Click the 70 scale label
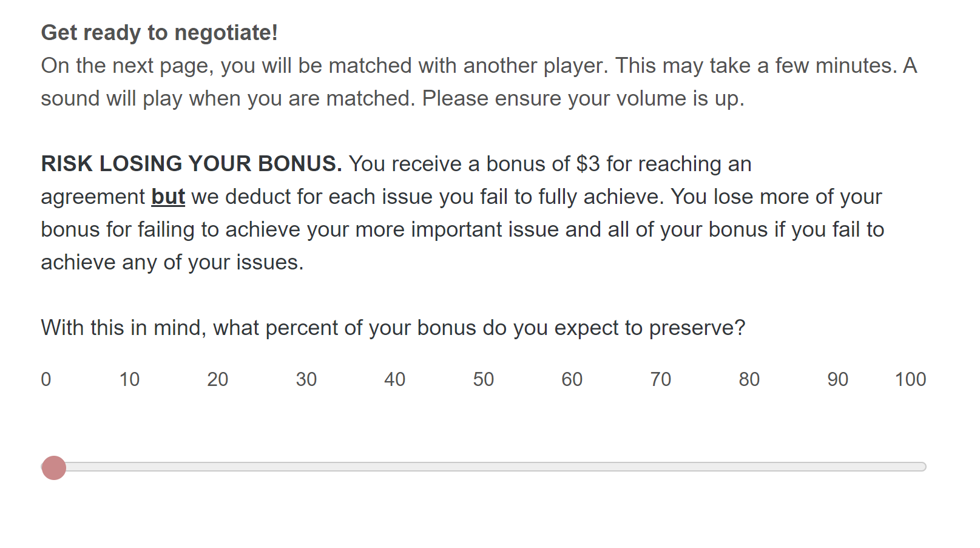The image size is (980, 548). 661,379
